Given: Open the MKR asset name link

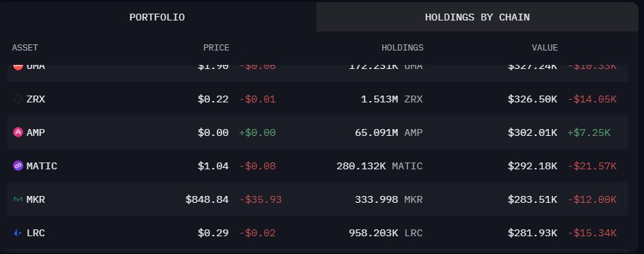Looking at the screenshot, I should [36, 200].
